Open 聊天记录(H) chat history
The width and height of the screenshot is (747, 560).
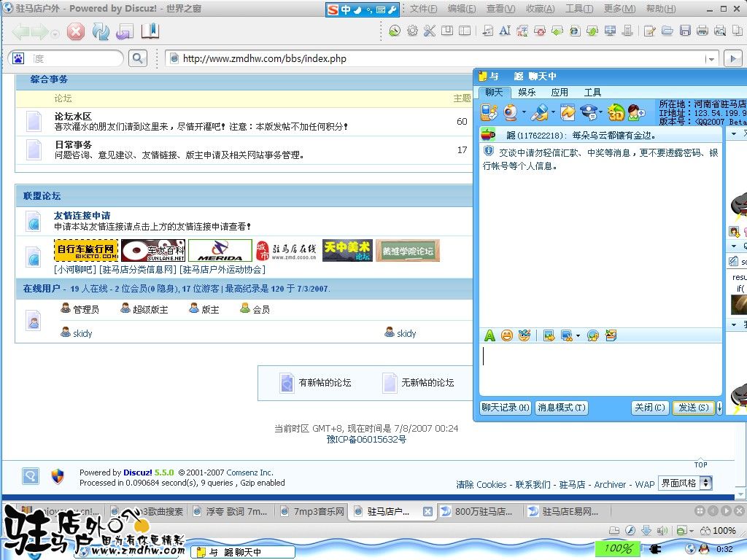point(505,408)
